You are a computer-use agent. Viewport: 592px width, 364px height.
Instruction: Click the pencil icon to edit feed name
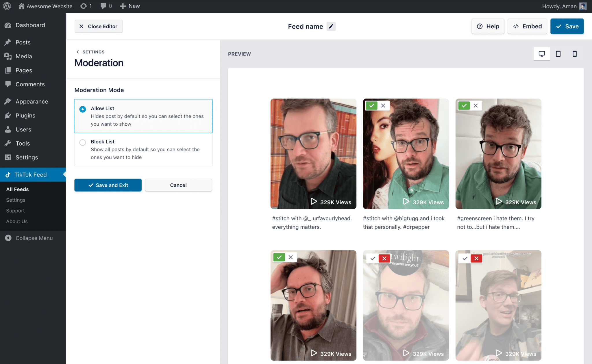[331, 26]
